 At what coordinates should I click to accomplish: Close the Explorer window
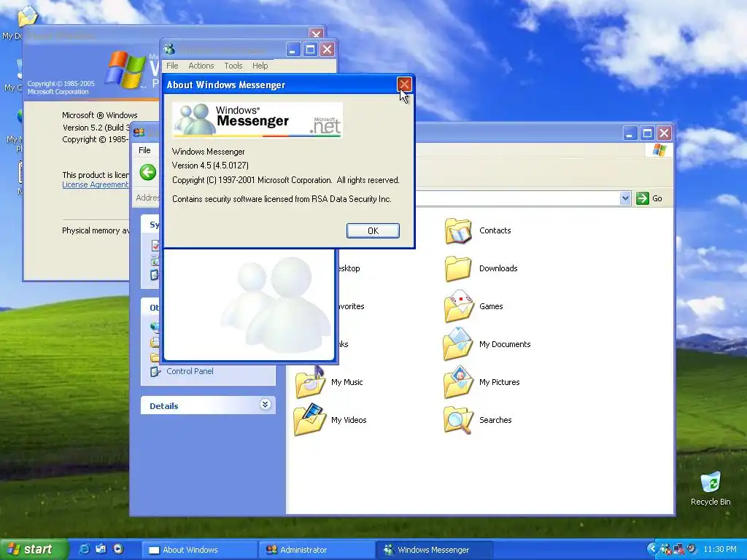(x=664, y=133)
